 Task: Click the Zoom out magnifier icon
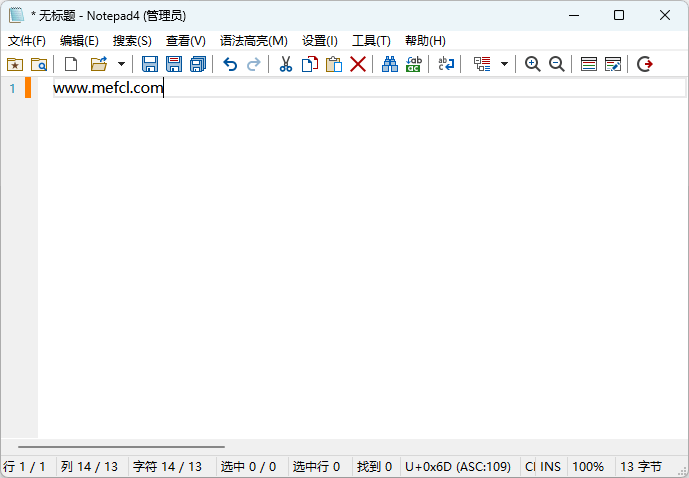556,64
